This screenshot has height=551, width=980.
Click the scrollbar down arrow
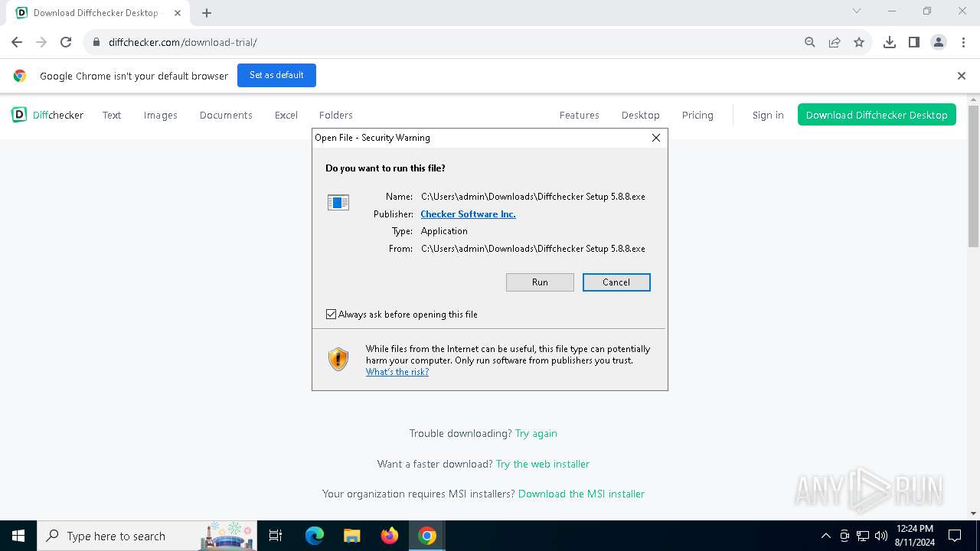(973, 514)
